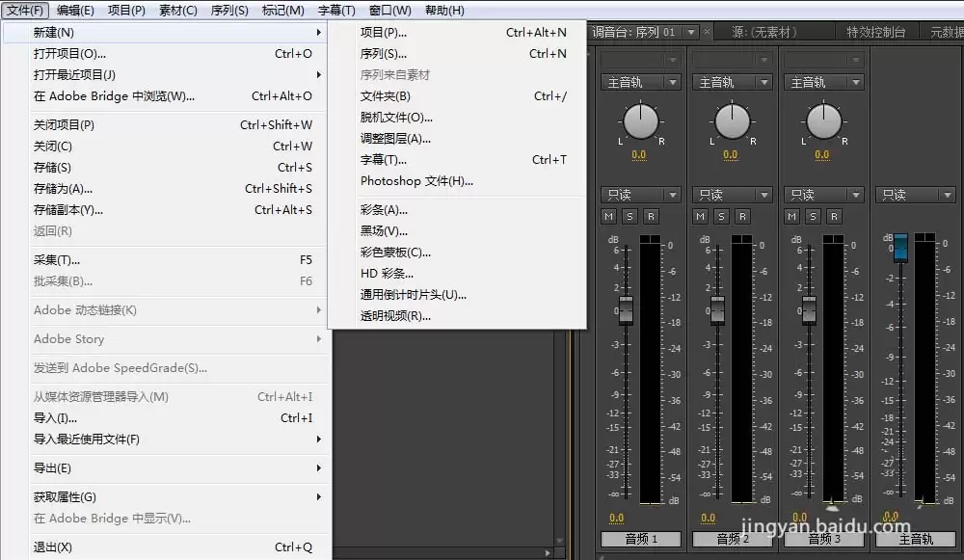Image resolution: width=964 pixels, height=560 pixels.
Task: Click the pan knob of audio track 2
Action: click(732, 121)
